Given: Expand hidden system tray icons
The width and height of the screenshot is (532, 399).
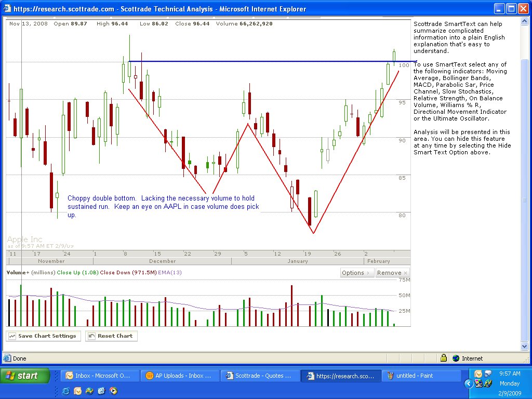Looking at the screenshot, I should (469, 383).
